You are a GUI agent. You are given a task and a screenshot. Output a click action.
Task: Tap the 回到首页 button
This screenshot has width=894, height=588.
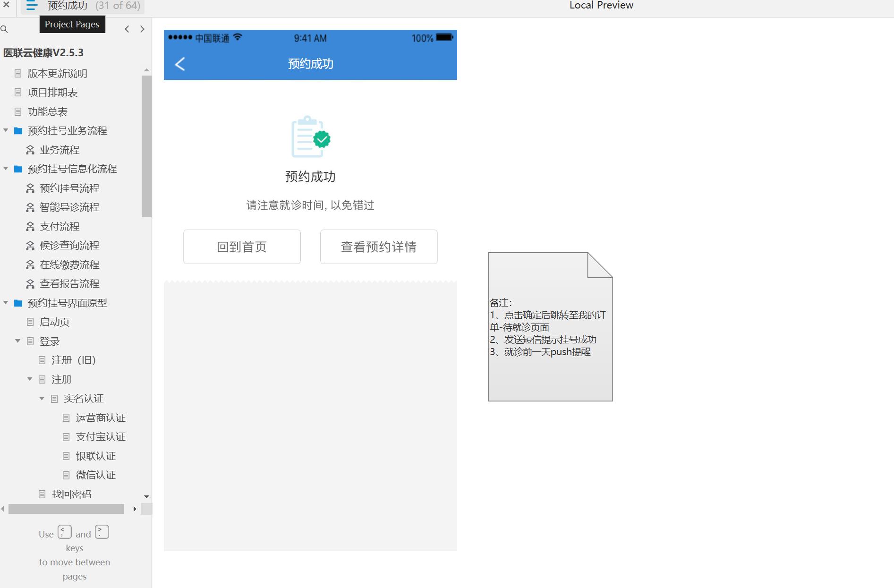click(242, 247)
